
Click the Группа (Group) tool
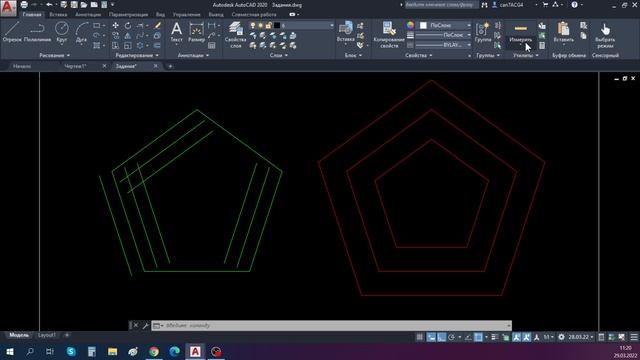coord(483,32)
